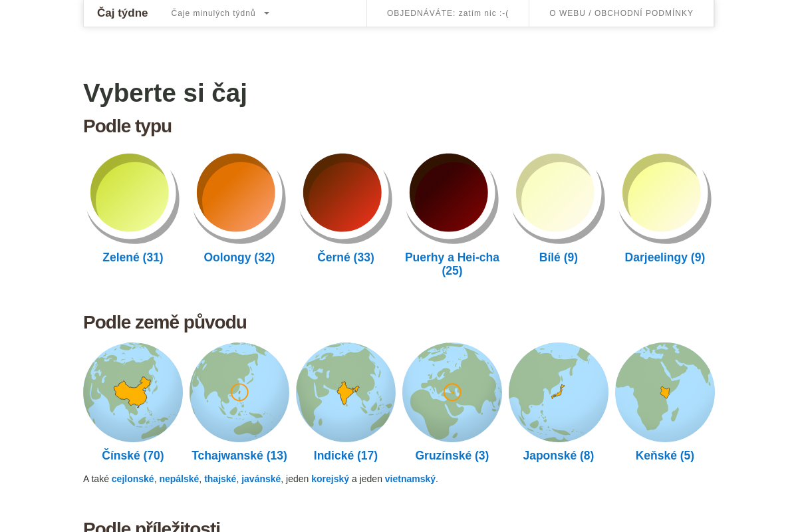Open the China globe map icon
The width and height of the screenshot is (798, 532).
pos(133,392)
